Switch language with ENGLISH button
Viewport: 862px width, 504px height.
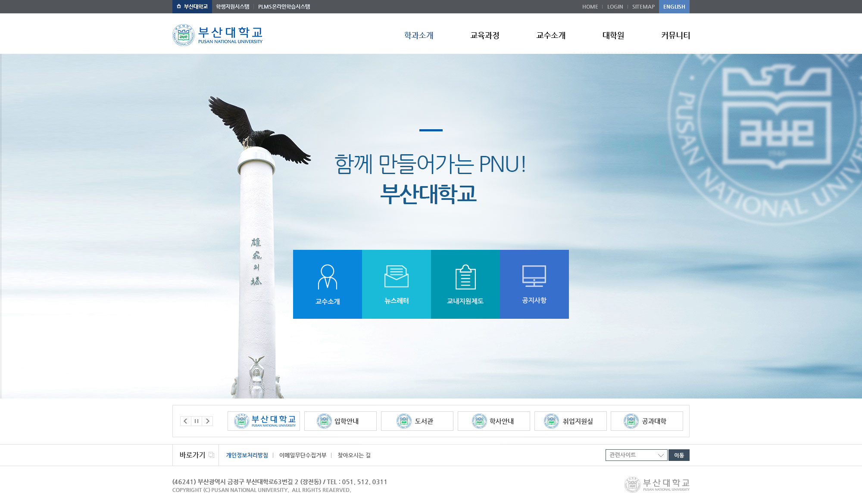point(674,6)
